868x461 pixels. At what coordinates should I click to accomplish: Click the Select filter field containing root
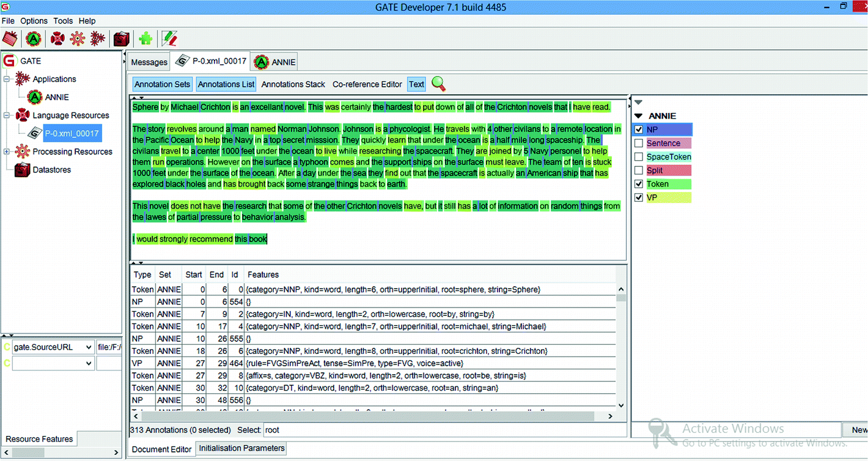(445, 430)
